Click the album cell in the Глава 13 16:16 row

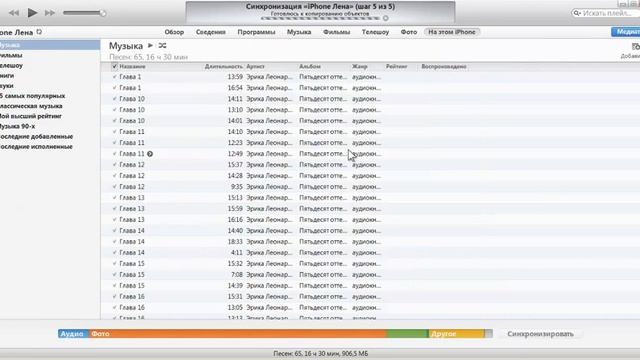tap(323, 220)
